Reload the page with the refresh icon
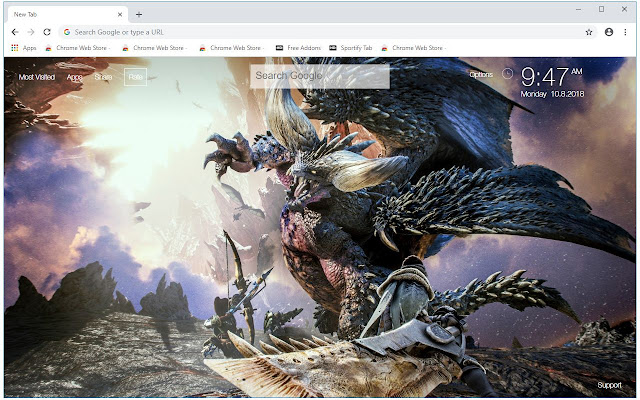The height and width of the screenshot is (400, 640). click(x=47, y=32)
